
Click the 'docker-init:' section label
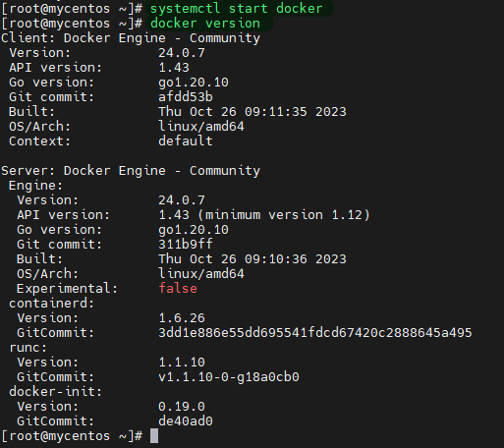(56, 392)
